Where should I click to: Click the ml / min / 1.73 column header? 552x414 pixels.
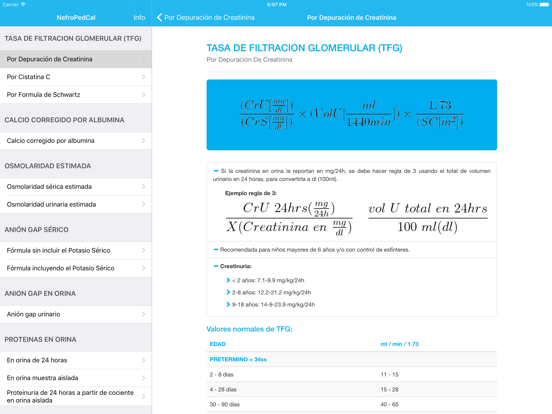[400, 344]
